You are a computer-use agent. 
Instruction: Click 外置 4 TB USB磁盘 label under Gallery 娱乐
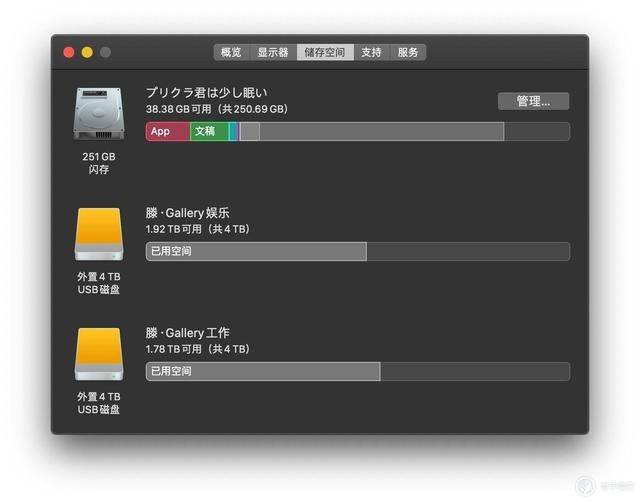99,283
